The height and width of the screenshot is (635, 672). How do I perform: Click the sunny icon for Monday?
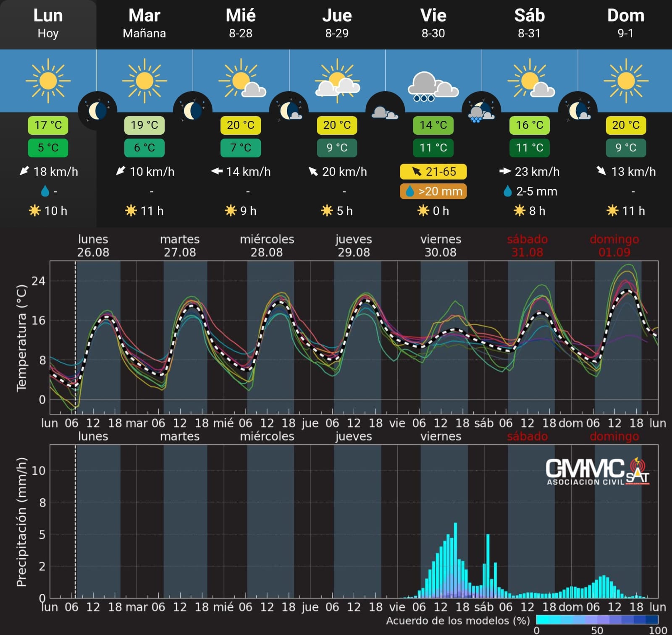pyautogui.click(x=48, y=81)
